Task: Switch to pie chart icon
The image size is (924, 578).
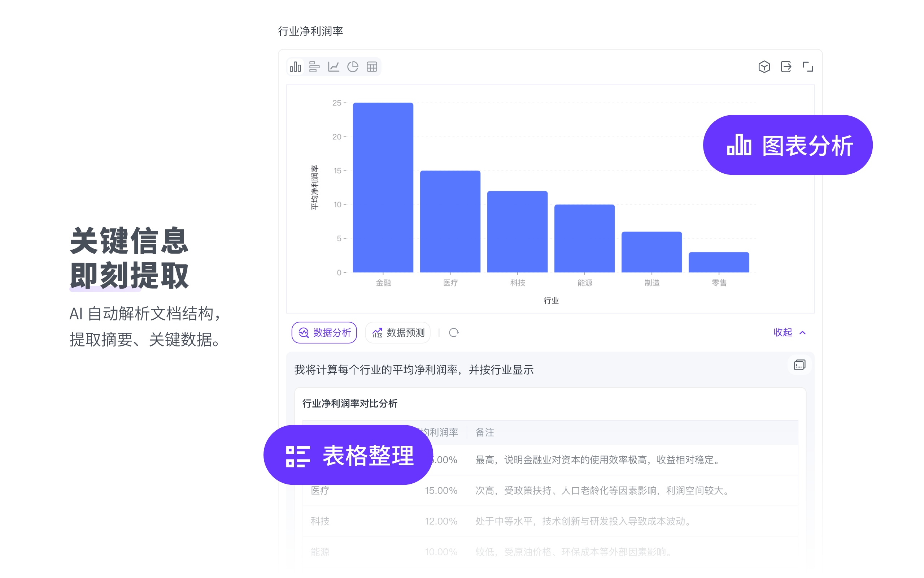Action: [352, 67]
